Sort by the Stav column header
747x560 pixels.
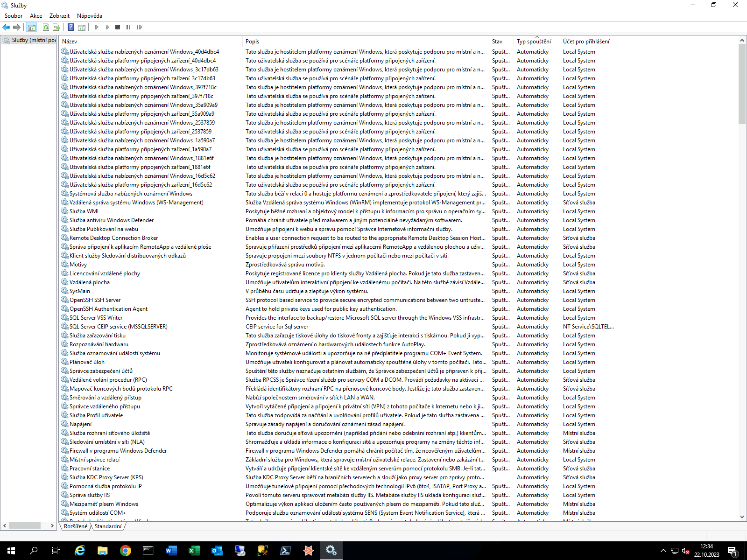(x=497, y=42)
